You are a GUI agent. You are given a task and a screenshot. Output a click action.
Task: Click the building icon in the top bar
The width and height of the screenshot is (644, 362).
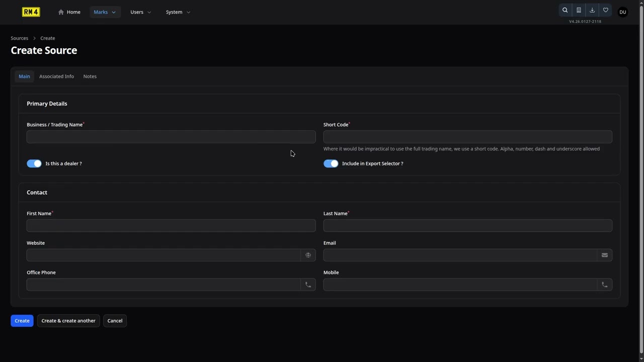click(579, 10)
